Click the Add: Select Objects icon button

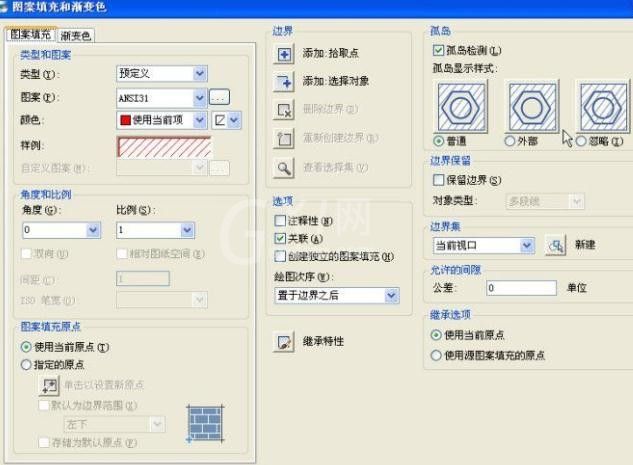coord(284,82)
